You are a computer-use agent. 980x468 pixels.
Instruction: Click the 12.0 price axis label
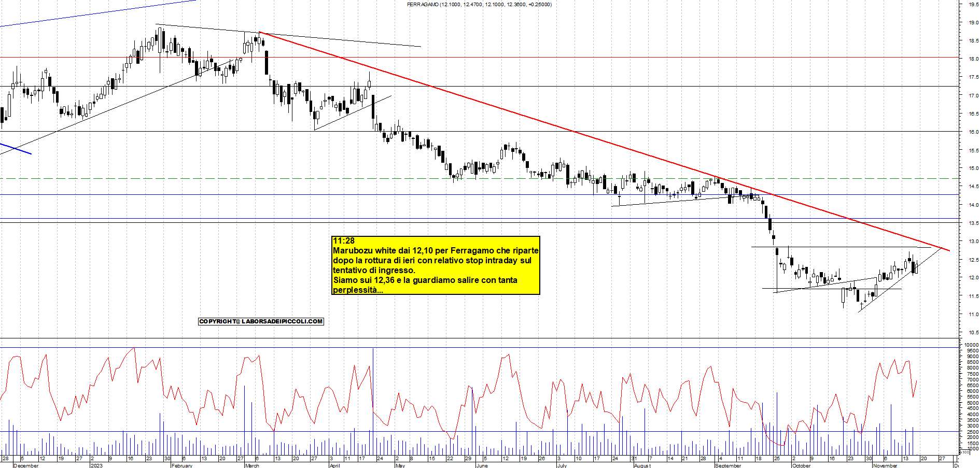tap(973, 277)
